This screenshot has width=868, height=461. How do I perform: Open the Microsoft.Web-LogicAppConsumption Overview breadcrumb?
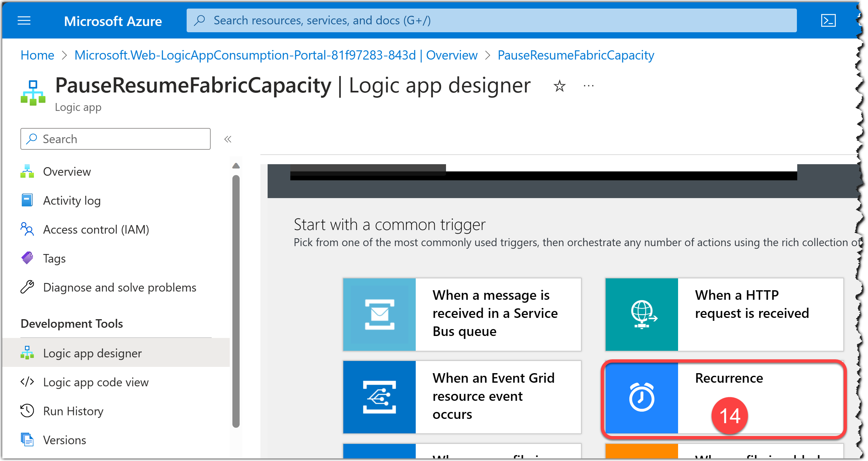click(276, 55)
